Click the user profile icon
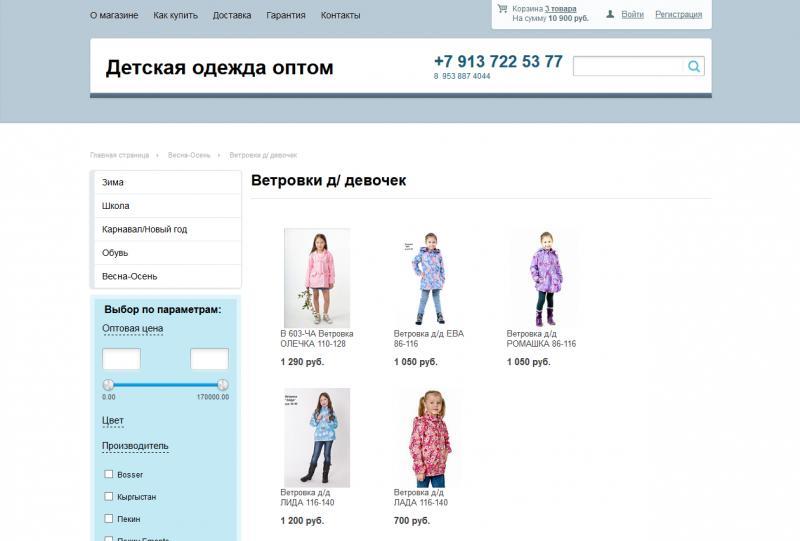The width and height of the screenshot is (800, 541). pyautogui.click(x=610, y=15)
